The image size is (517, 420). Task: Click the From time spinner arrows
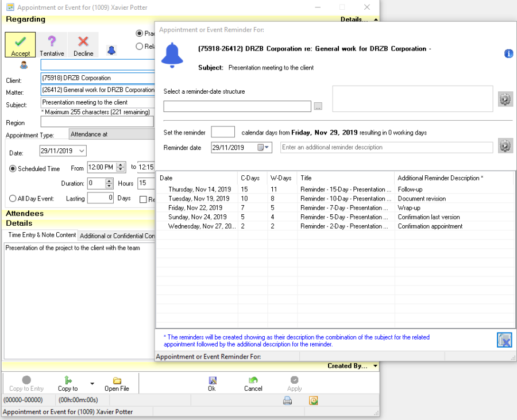[121, 167]
